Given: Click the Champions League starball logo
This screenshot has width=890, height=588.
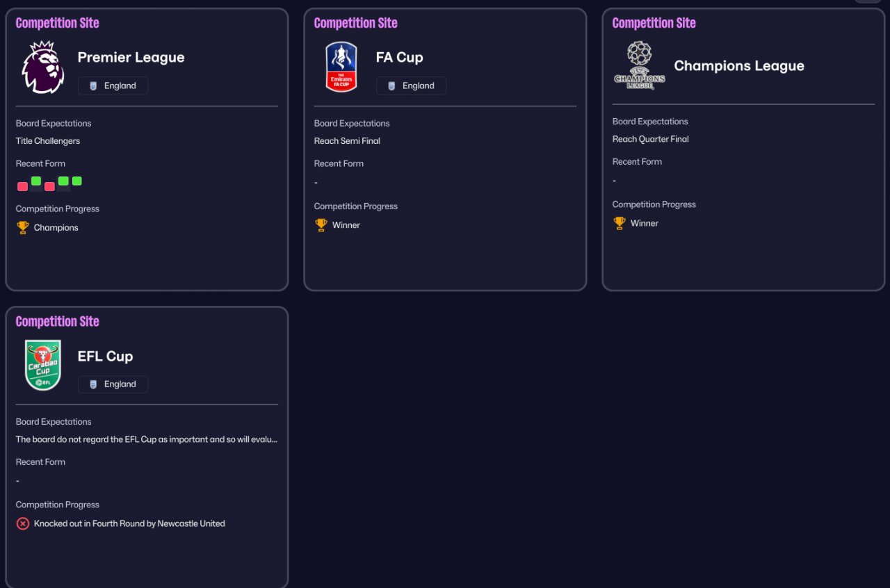Looking at the screenshot, I should (x=640, y=65).
